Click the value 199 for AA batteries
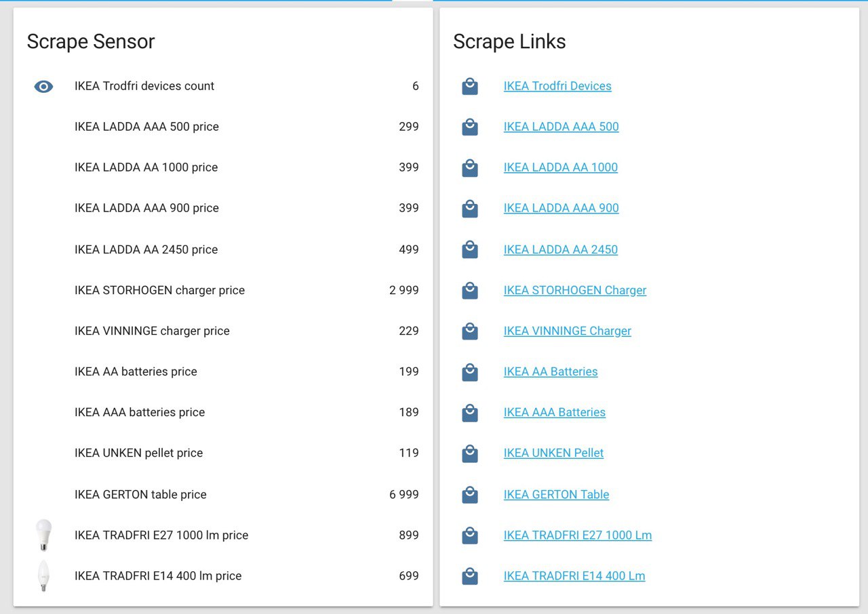The width and height of the screenshot is (868, 614). coord(409,371)
